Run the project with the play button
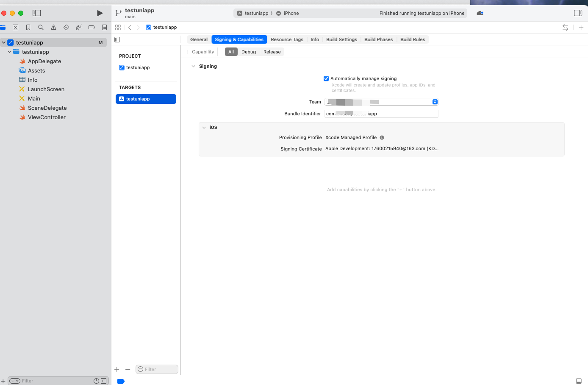The width and height of the screenshot is (588, 385). coord(100,13)
